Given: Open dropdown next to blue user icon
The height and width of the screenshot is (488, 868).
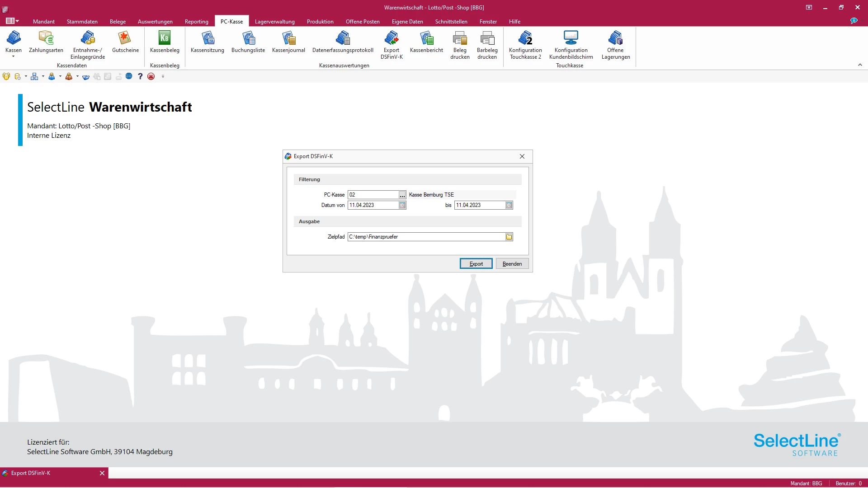Looking at the screenshot, I should tap(60, 76).
